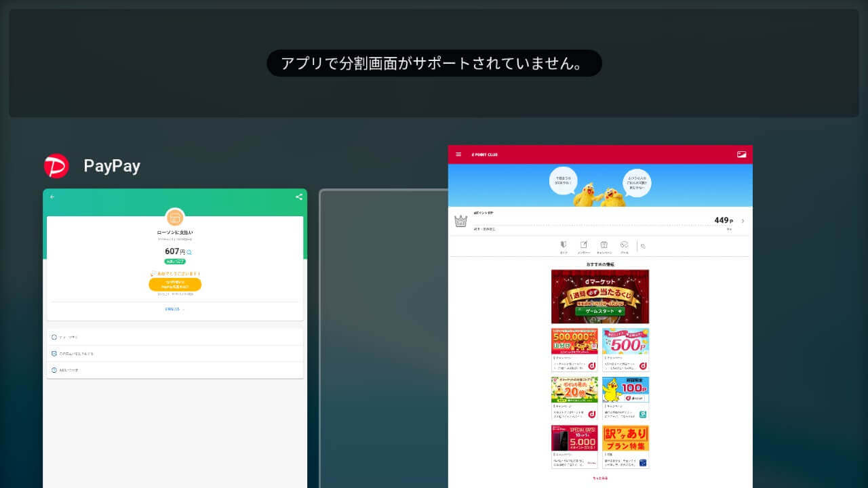Tap the crown rank icon beside points
This screenshot has height=488, width=868.
(x=461, y=221)
